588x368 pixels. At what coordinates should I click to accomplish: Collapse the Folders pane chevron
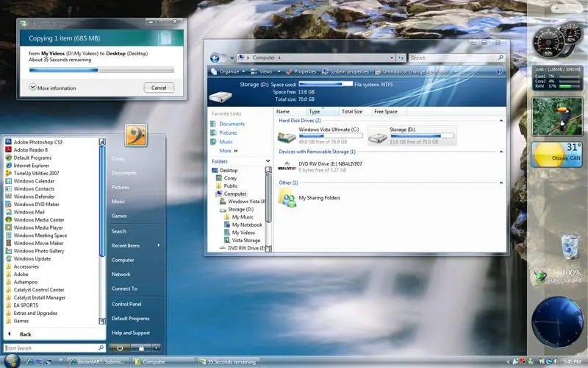pos(268,161)
